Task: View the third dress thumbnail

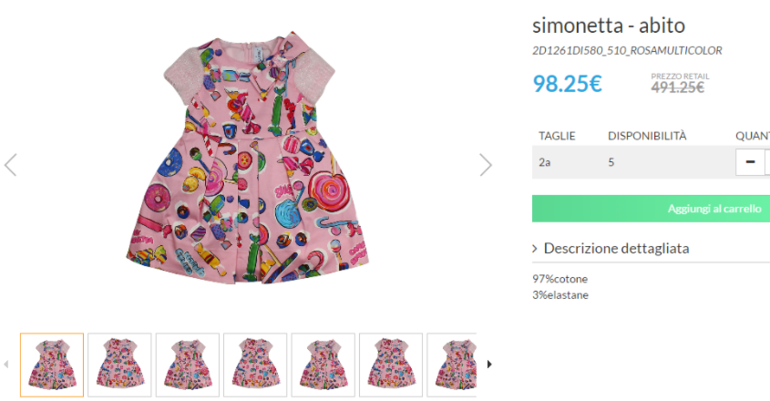Action: (187, 364)
